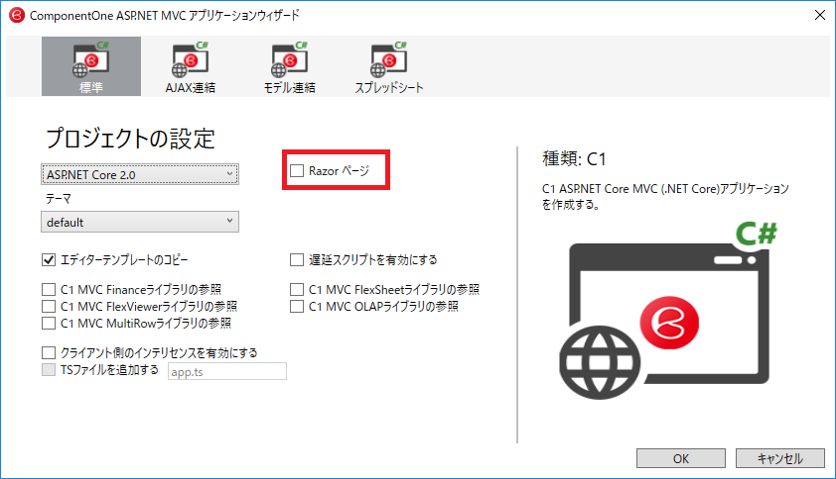
Task: Enable クライアント側のインテリセンスを有効にする checkbox
Action: point(49,353)
